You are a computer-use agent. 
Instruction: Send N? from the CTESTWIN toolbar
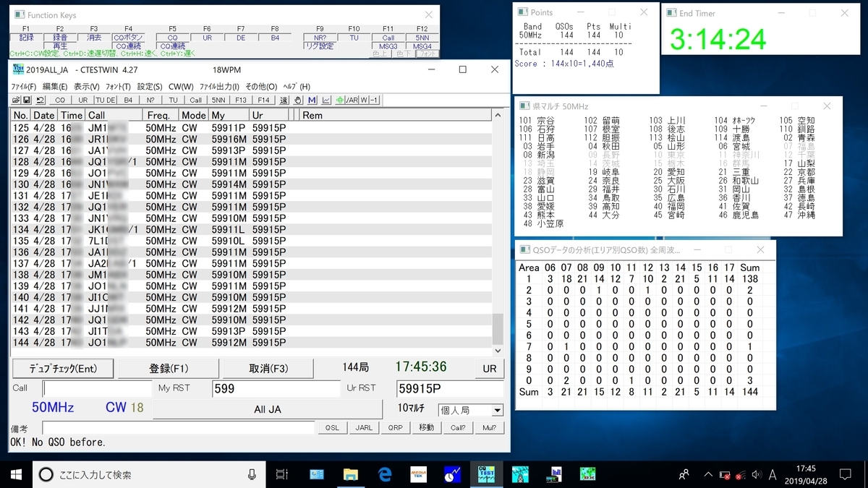tap(150, 100)
